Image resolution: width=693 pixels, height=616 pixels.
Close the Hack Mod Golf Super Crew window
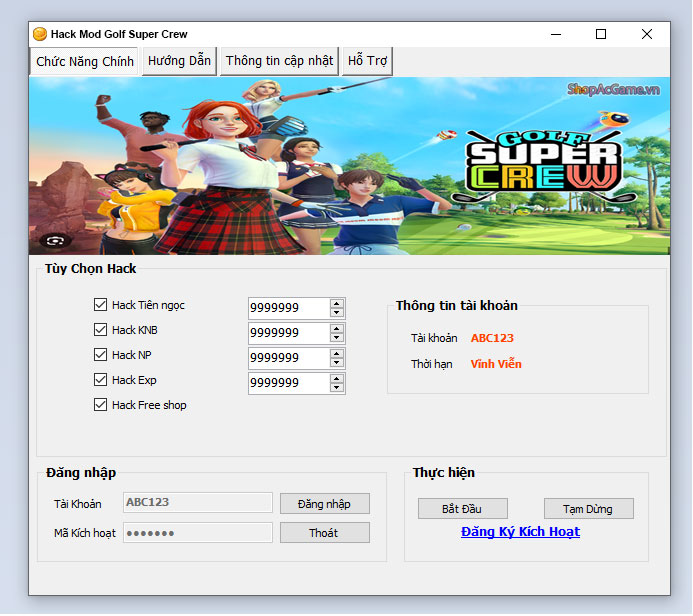click(x=647, y=34)
